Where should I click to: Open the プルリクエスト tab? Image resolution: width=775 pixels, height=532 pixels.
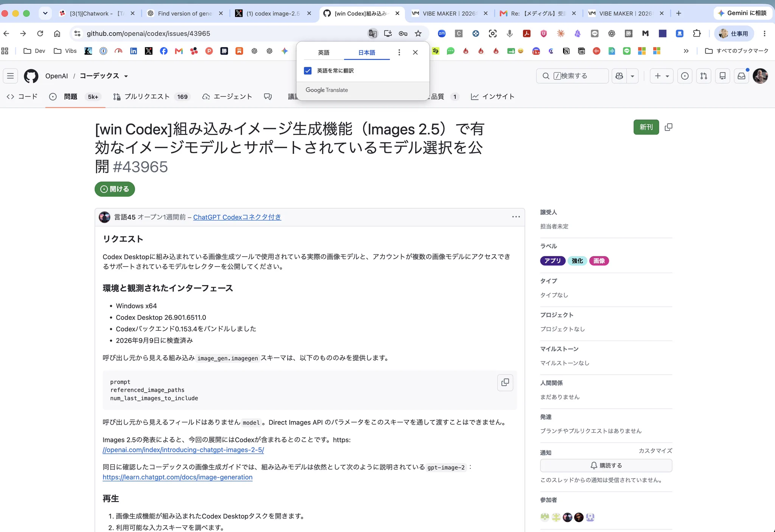point(151,97)
